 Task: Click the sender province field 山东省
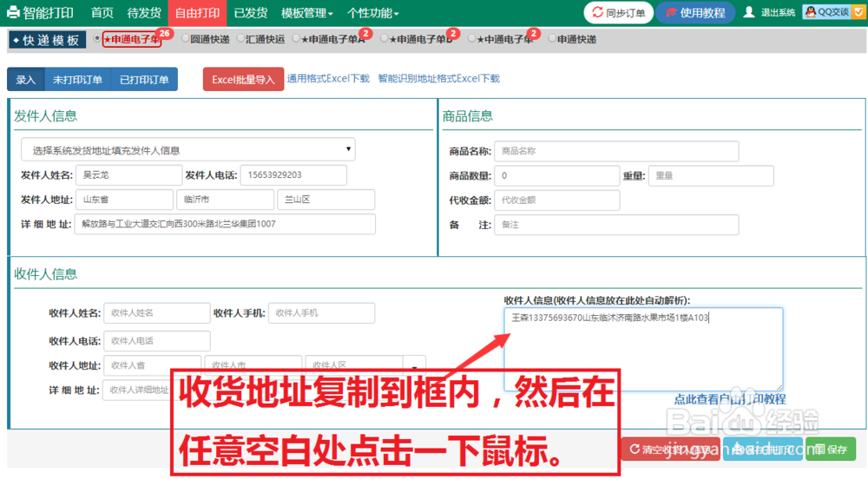coord(124,199)
